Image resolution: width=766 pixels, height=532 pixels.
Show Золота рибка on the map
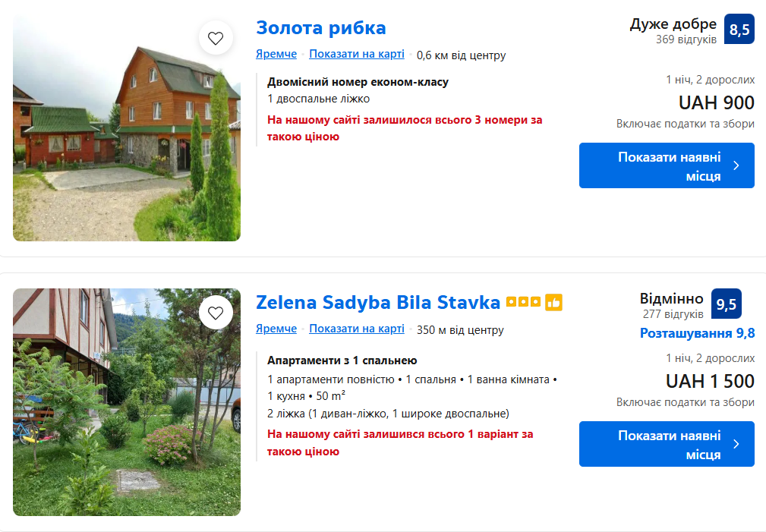click(x=357, y=54)
